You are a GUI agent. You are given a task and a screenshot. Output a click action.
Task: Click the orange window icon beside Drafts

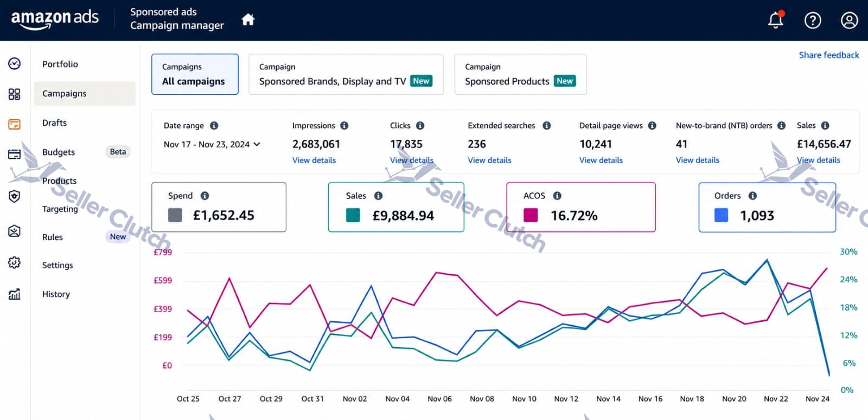click(x=15, y=125)
